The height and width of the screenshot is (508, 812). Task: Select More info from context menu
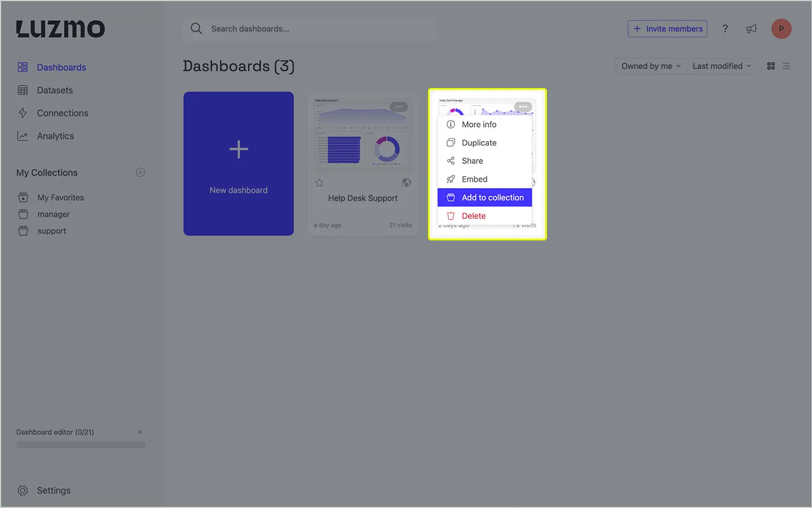484,124
